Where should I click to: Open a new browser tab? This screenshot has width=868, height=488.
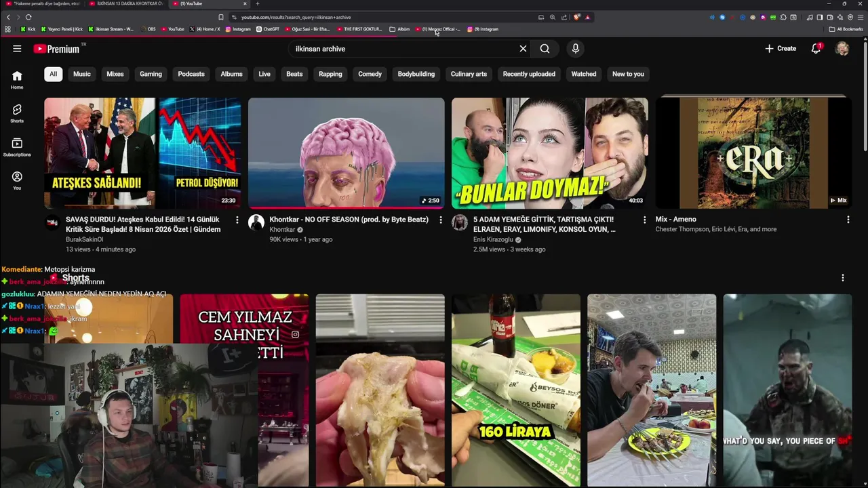click(x=257, y=3)
